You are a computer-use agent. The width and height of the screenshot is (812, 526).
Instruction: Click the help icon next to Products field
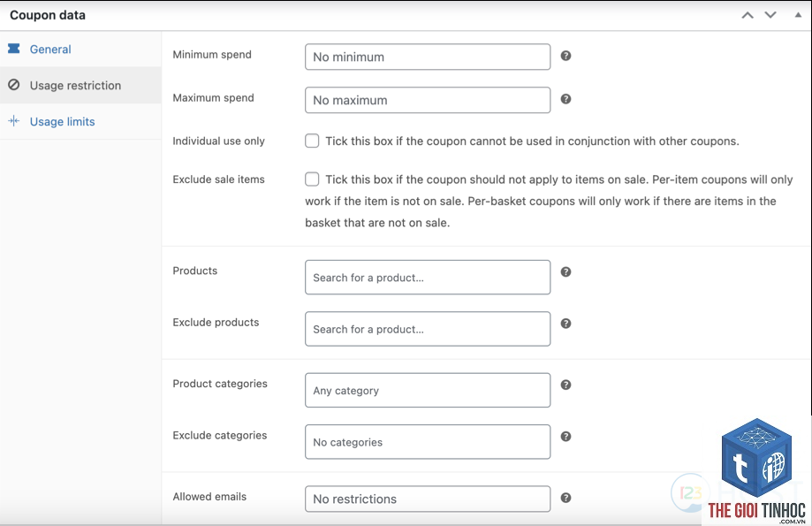566,271
